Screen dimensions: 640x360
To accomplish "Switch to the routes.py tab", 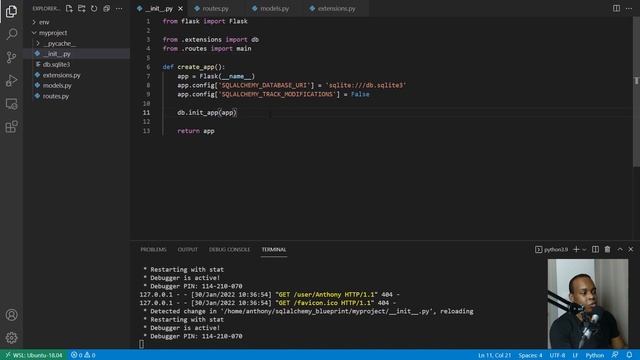I will 216,9.
